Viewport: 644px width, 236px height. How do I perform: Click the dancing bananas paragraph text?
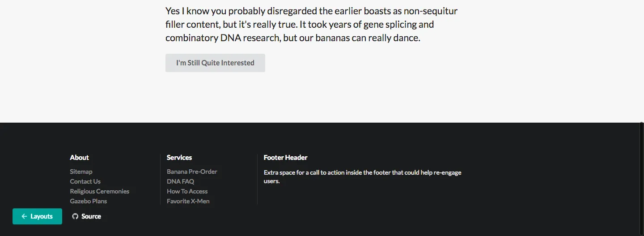pos(311,24)
